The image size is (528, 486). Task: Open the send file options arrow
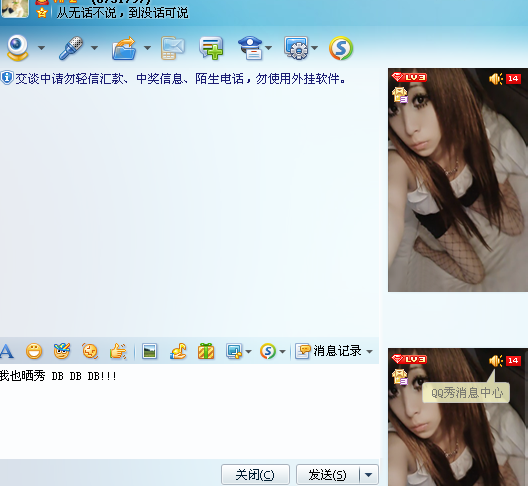[147, 48]
